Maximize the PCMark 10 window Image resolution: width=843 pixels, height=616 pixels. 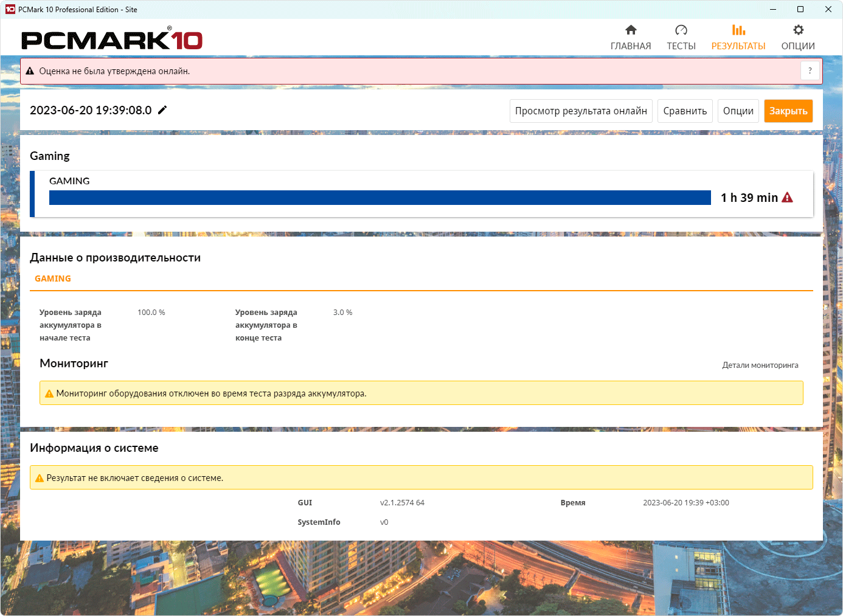tap(800, 9)
